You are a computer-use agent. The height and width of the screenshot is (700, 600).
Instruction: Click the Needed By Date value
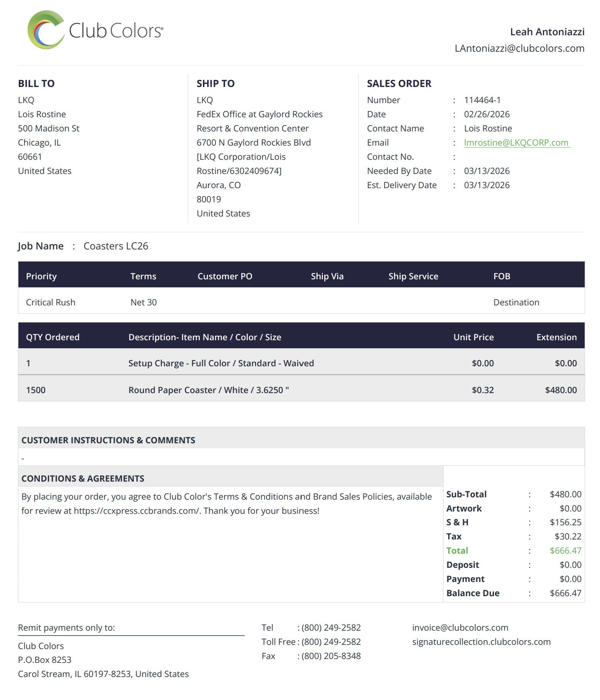point(487,171)
